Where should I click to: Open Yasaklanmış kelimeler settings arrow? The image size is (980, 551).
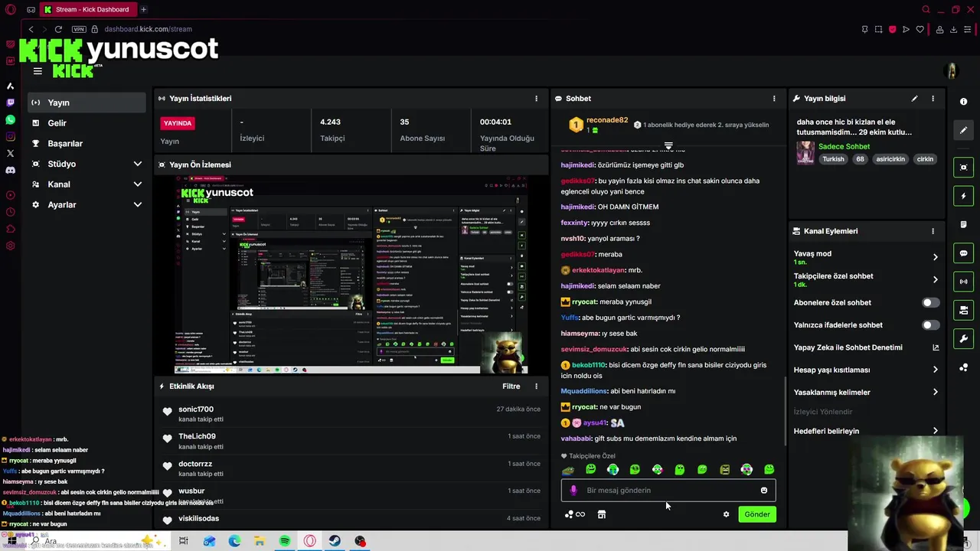pyautogui.click(x=935, y=393)
